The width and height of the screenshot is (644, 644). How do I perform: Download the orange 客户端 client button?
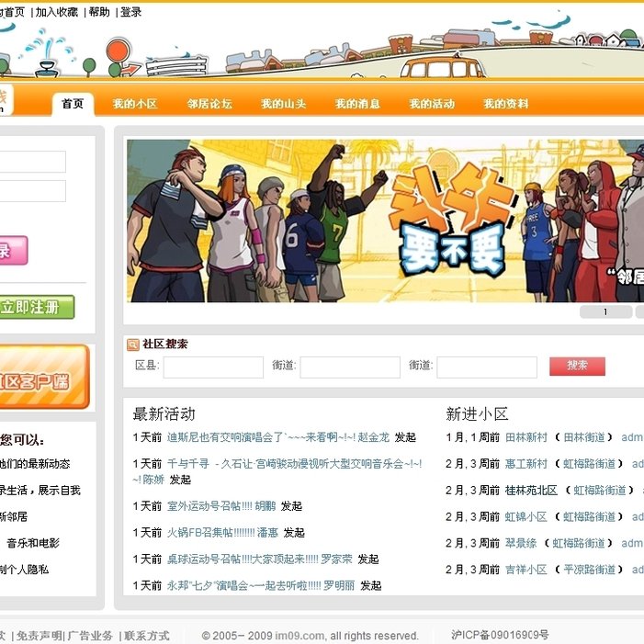click(44, 377)
